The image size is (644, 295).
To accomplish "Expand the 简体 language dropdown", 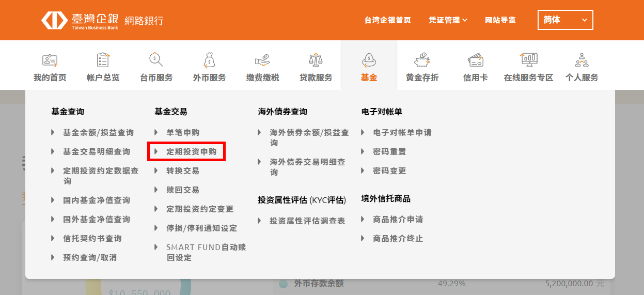I will click(x=565, y=20).
